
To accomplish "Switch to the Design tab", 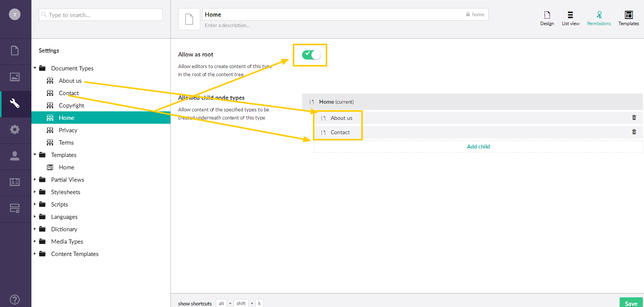I will point(547,18).
